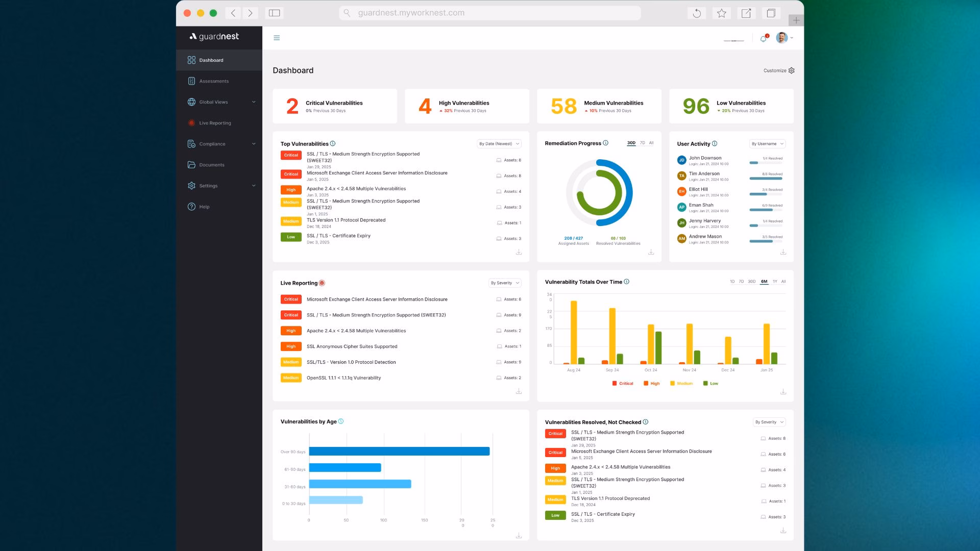Click the Customize gear icon
The height and width of the screenshot is (551, 980).
pyautogui.click(x=791, y=70)
